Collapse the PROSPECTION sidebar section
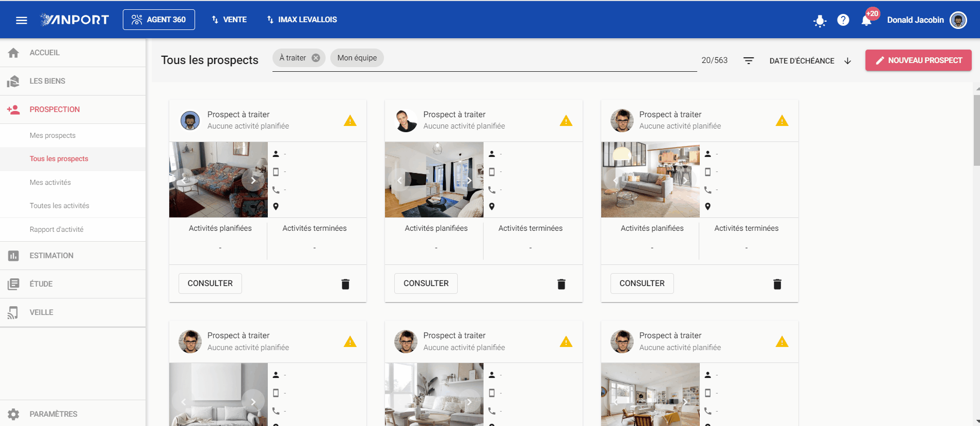Viewport: 980px width, 426px height. [x=73, y=109]
